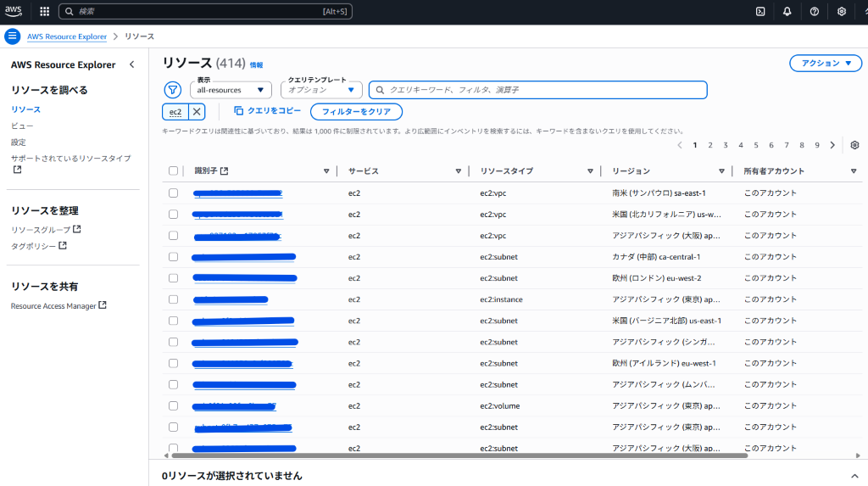The height and width of the screenshot is (486, 868).
Task: Open リージョン column filter arrow
Action: click(x=722, y=171)
